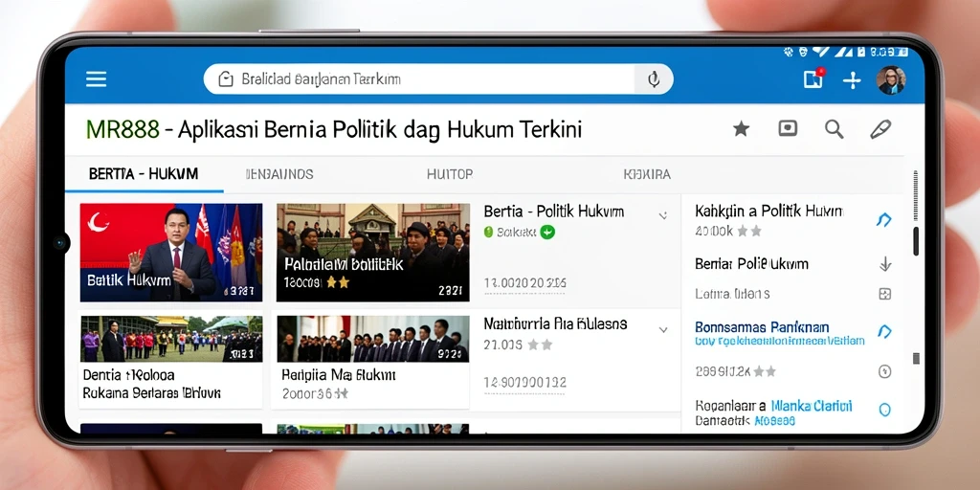This screenshot has height=490, width=980.
Task: Click the Bonnsamas Pankman blue link
Action: tap(762, 327)
